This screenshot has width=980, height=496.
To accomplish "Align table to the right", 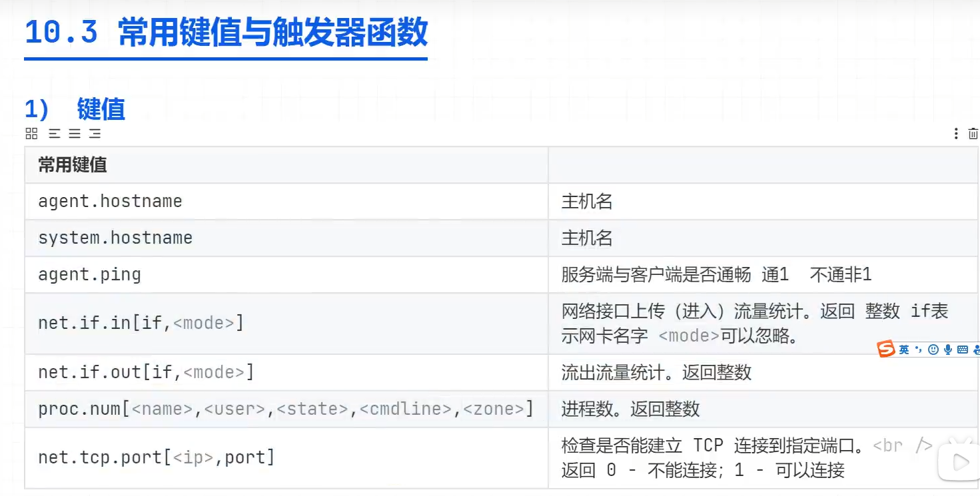I will pyautogui.click(x=95, y=134).
